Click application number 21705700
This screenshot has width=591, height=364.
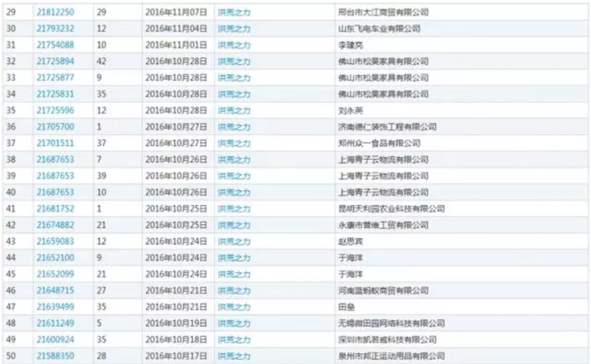tap(55, 127)
